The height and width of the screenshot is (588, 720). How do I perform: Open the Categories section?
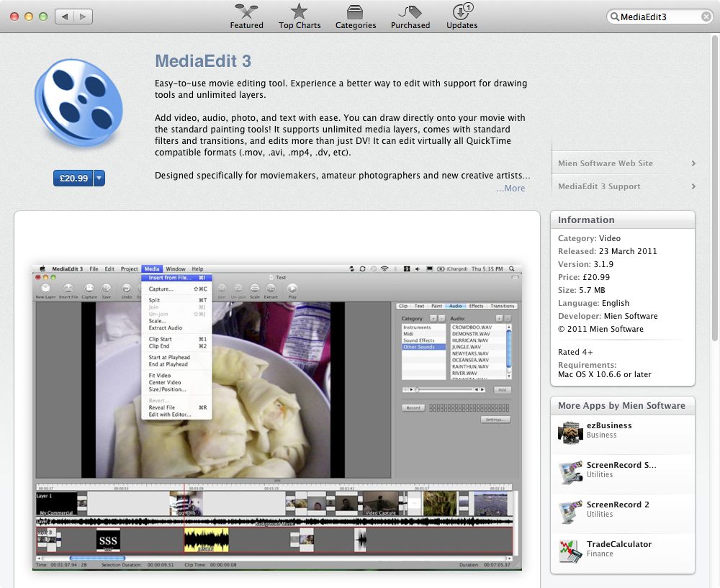pos(356,17)
